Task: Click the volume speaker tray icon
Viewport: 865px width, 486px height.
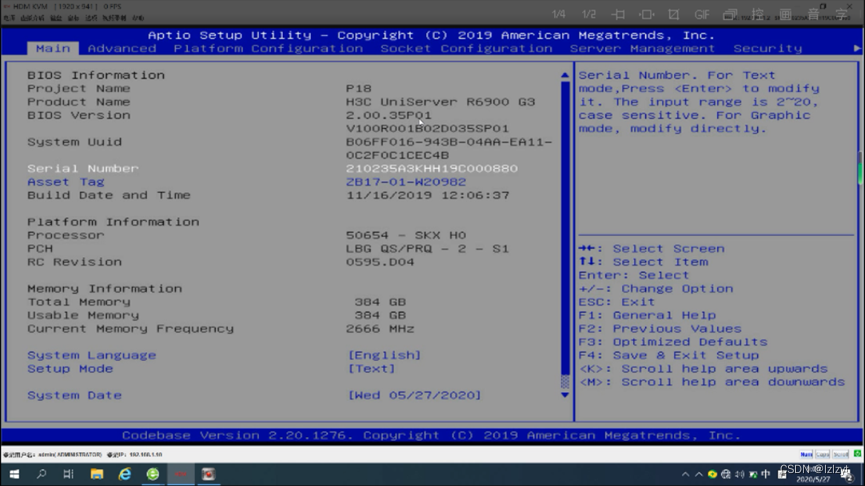Action: [x=739, y=474]
